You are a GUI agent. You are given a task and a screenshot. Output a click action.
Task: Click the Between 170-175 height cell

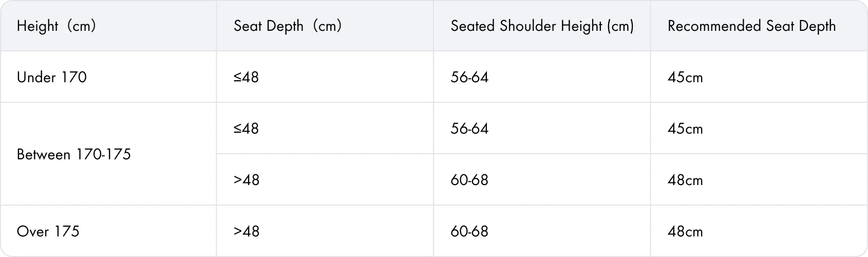[74, 154]
